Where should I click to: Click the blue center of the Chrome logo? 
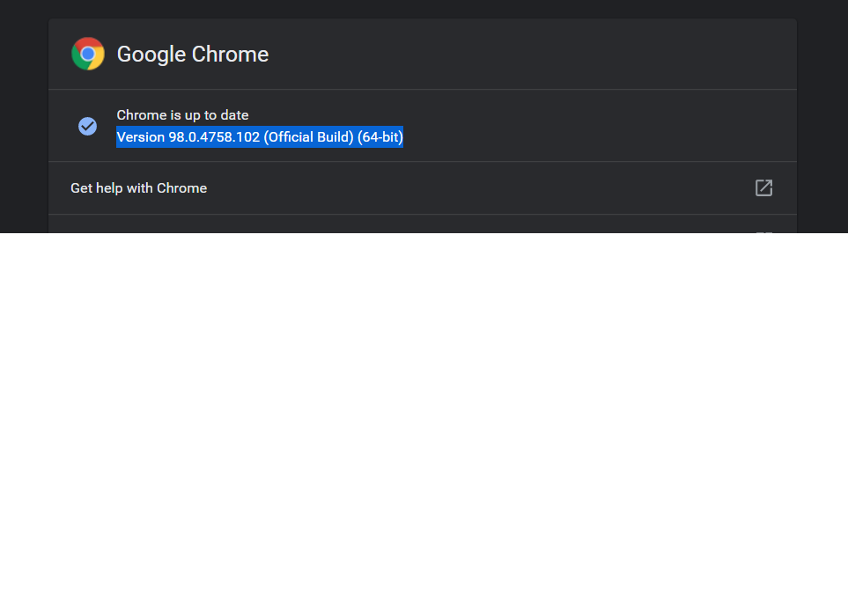pyautogui.click(x=88, y=54)
